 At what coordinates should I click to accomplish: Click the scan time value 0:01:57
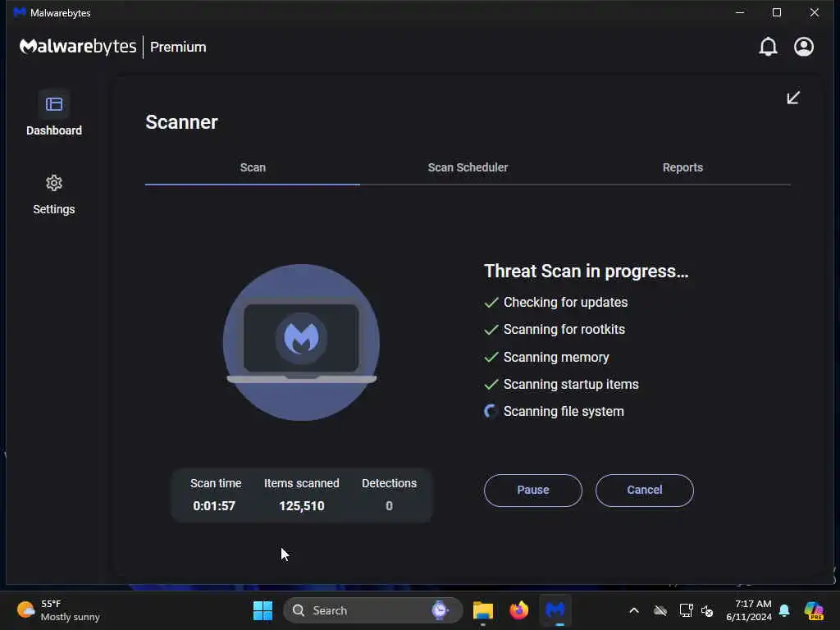click(x=214, y=506)
